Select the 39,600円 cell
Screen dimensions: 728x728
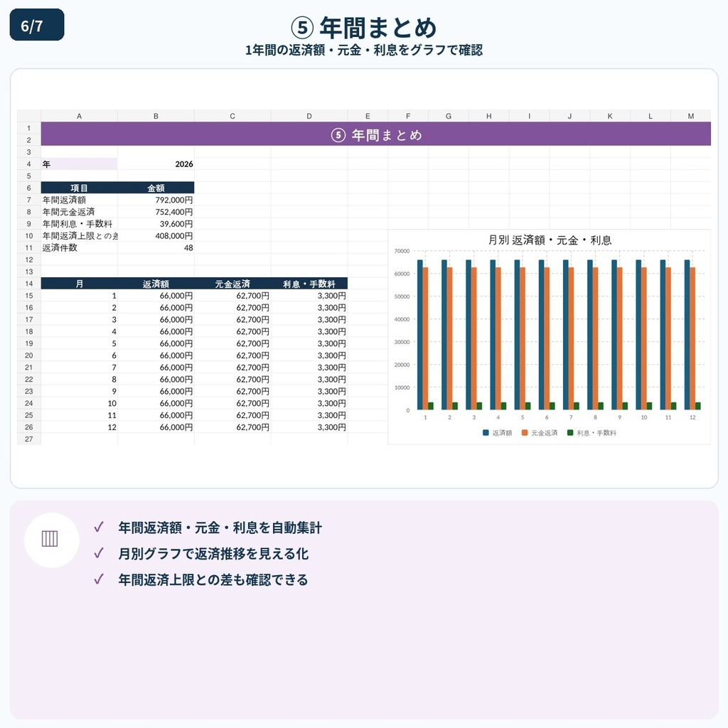[156, 224]
